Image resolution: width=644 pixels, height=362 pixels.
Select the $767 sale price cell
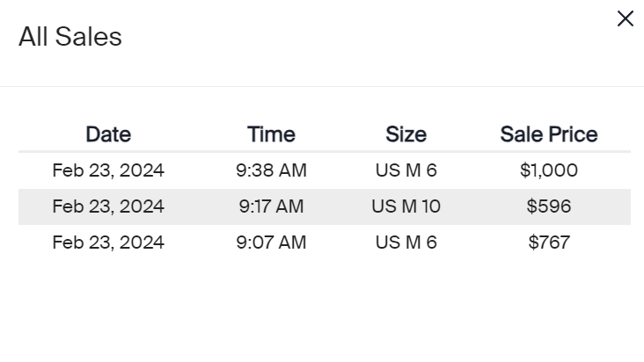click(x=549, y=243)
